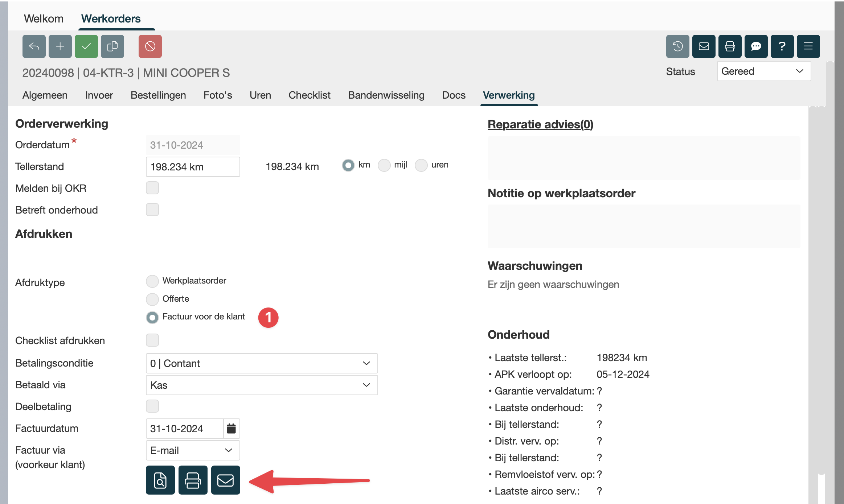Click the plus icon to add work order

[x=60, y=46]
